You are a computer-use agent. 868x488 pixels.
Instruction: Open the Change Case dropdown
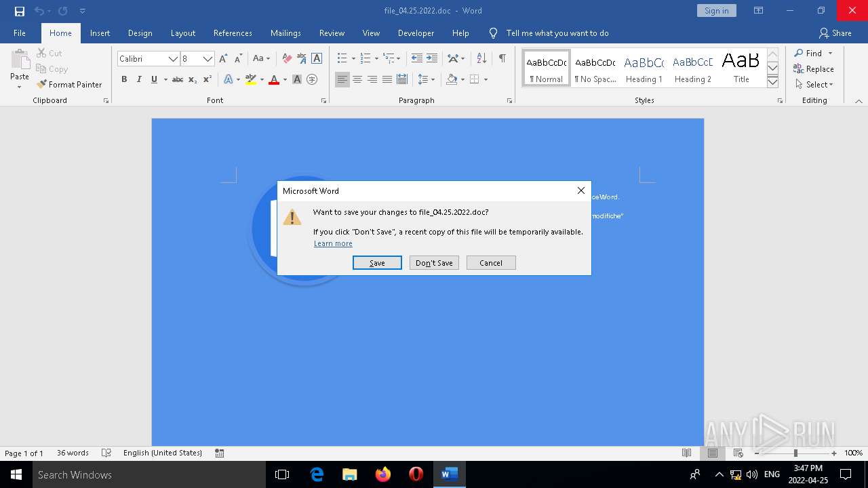click(x=261, y=59)
